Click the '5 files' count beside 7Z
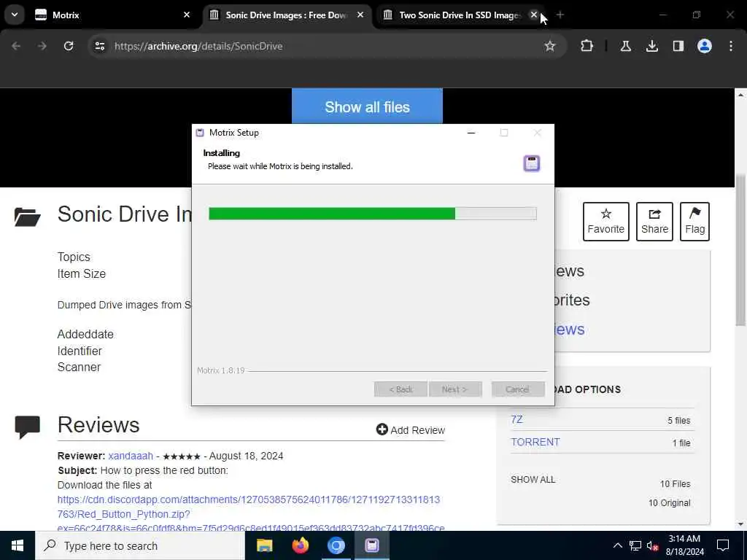 tap(679, 421)
